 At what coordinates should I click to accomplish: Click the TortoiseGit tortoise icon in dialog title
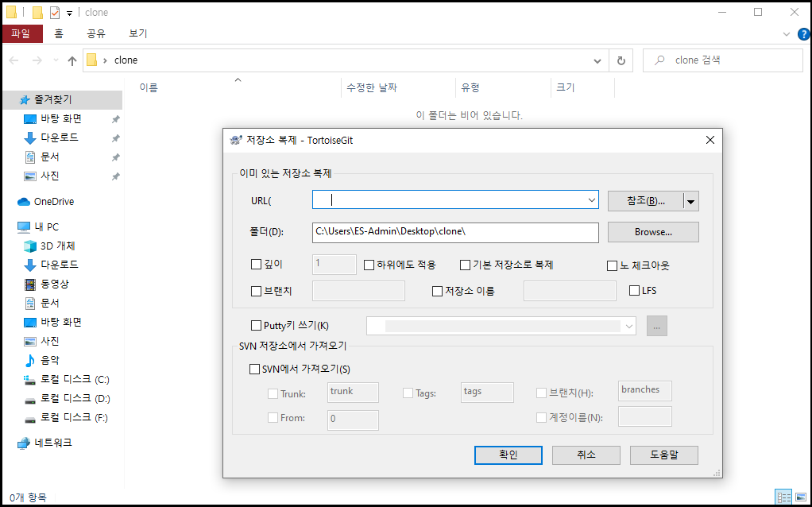click(236, 140)
